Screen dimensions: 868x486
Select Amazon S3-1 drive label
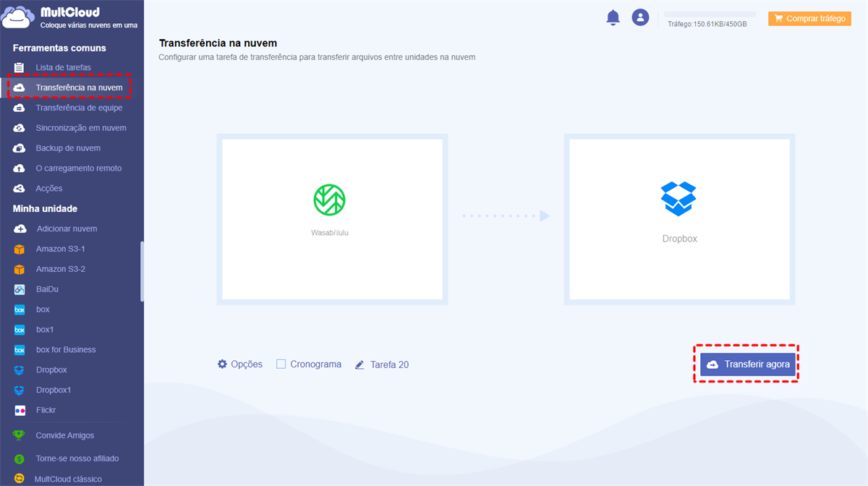pyautogui.click(x=61, y=249)
